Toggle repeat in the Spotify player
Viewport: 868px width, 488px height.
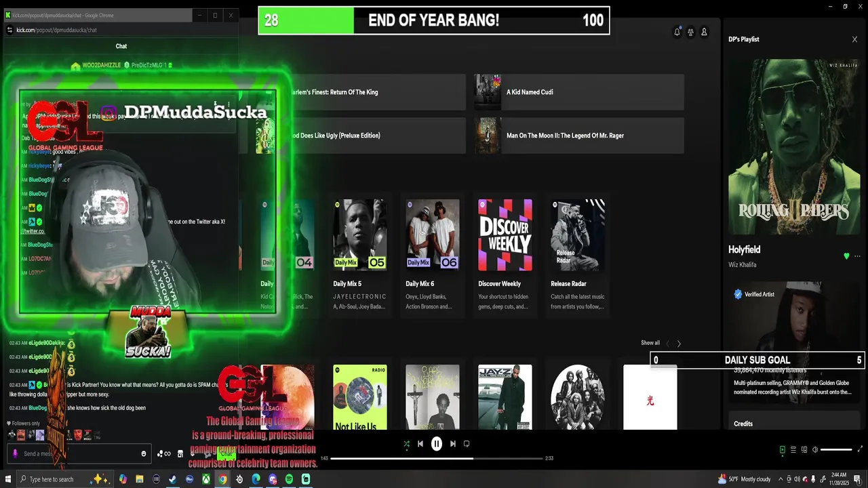(467, 444)
